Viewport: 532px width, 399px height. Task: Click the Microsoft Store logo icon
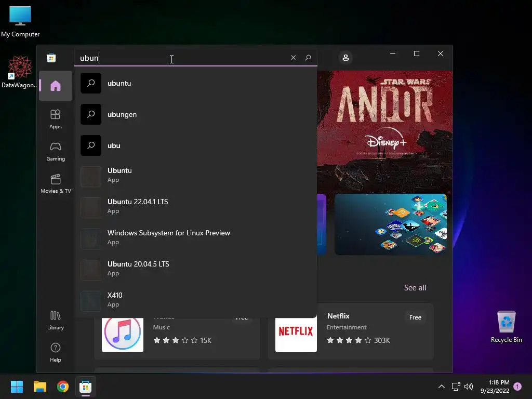(51, 58)
